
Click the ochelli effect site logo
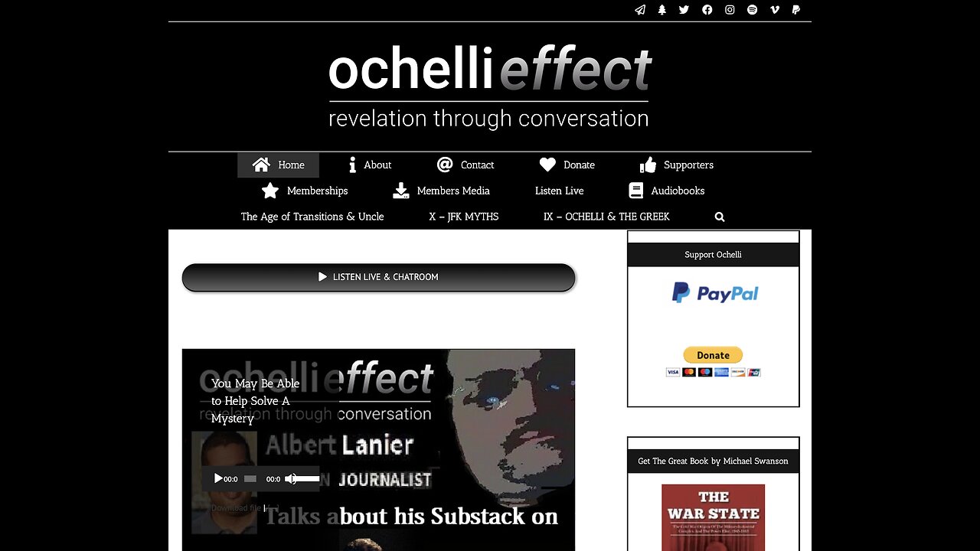(x=489, y=86)
